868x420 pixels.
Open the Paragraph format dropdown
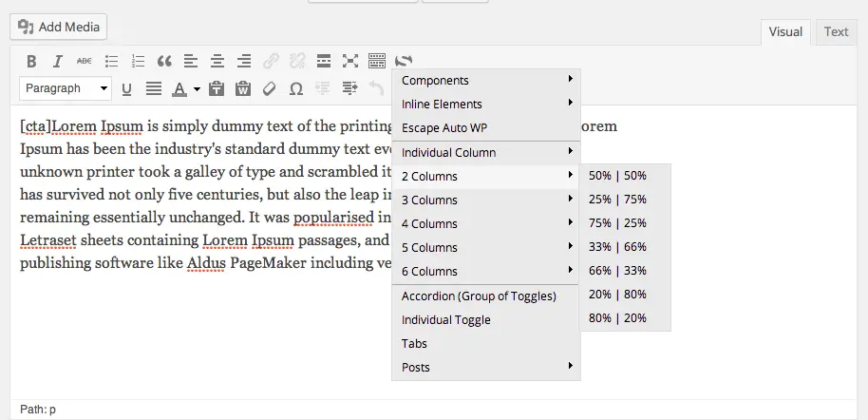pyautogui.click(x=66, y=88)
